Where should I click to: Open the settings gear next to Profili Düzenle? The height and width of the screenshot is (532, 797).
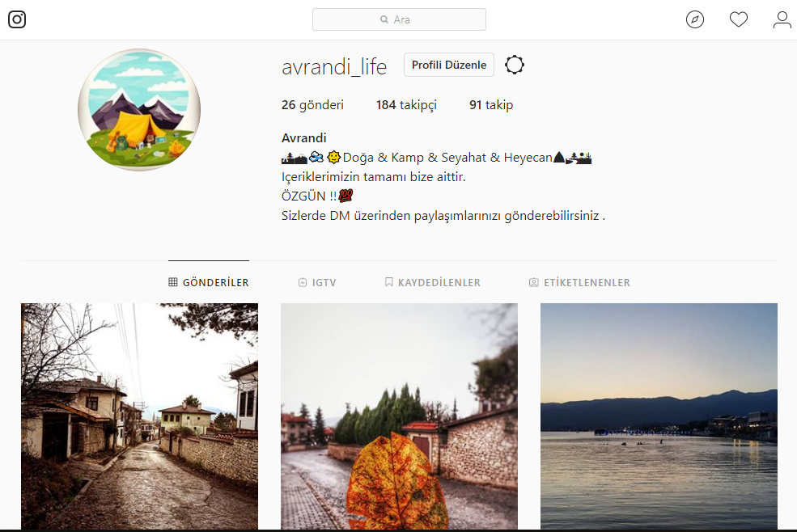[x=515, y=65]
